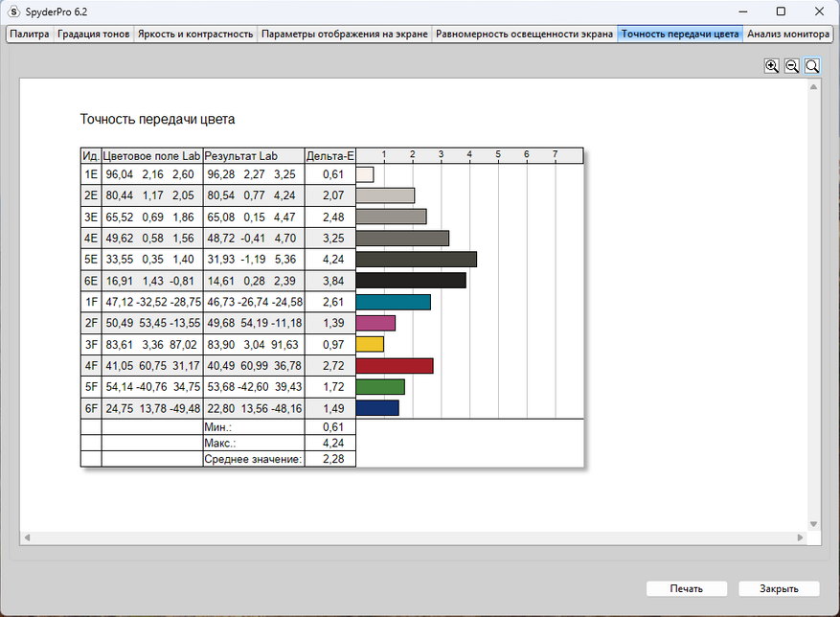The height and width of the screenshot is (617, 840).
Task: Click the average value 2,28
Action: point(333,459)
